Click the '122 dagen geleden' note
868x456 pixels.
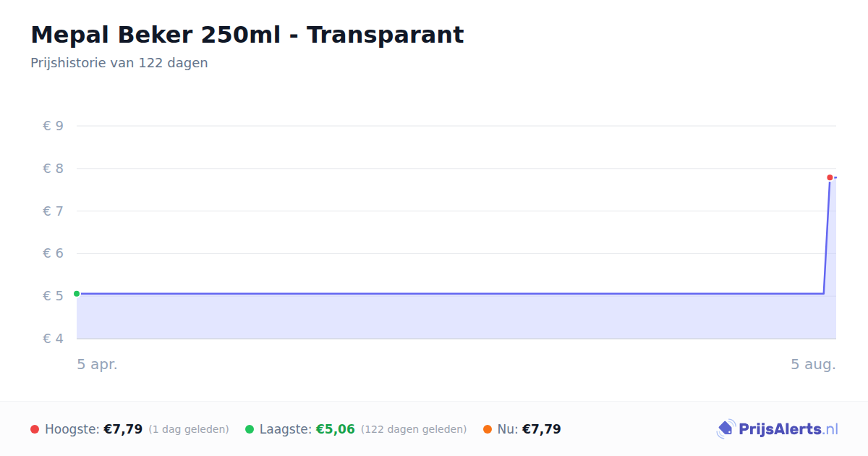point(414,429)
